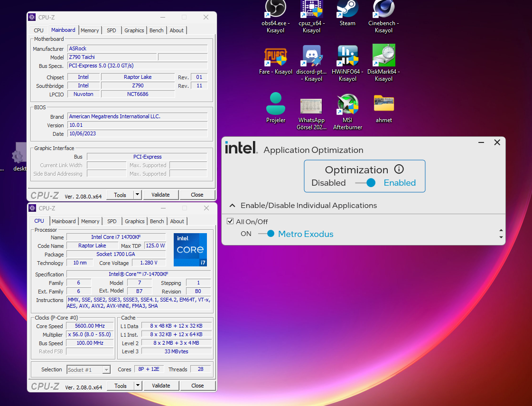Click the Intel Core i7 logo badge
The image size is (532, 406).
click(x=190, y=249)
